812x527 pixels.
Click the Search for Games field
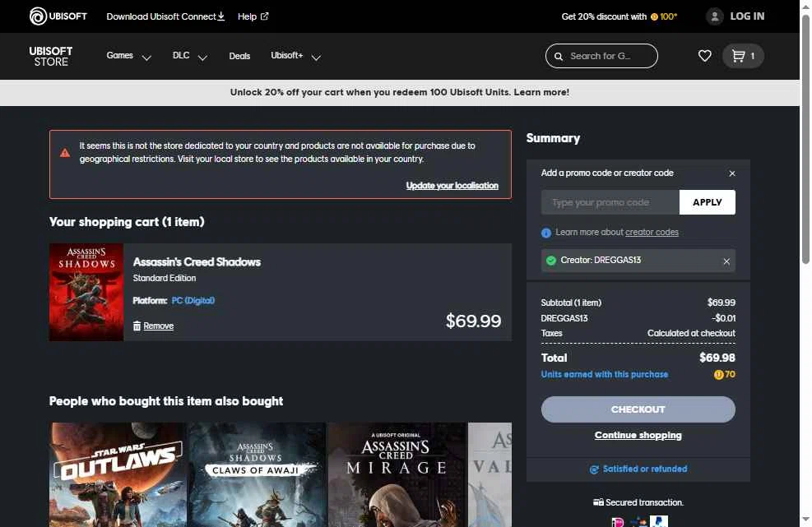point(601,56)
